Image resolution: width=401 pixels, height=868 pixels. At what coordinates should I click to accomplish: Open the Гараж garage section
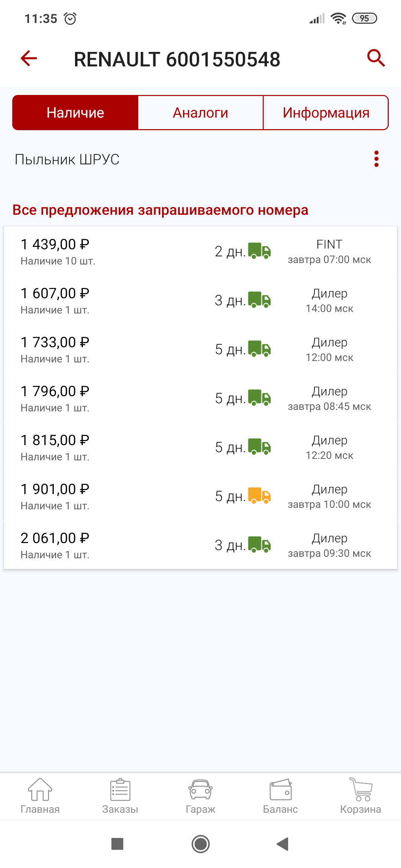pyautogui.click(x=200, y=796)
